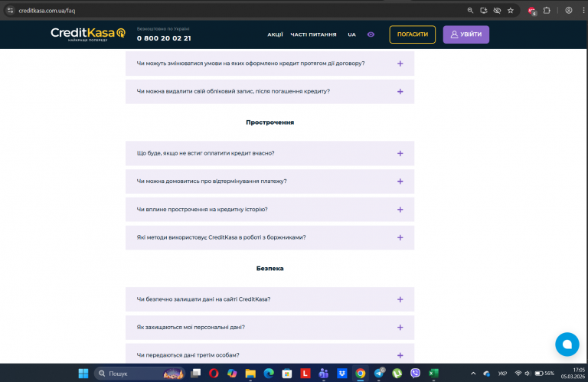The width and height of the screenshot is (588, 382).
Task: Open the OneDrive cloud tray icon
Action: [x=487, y=374]
